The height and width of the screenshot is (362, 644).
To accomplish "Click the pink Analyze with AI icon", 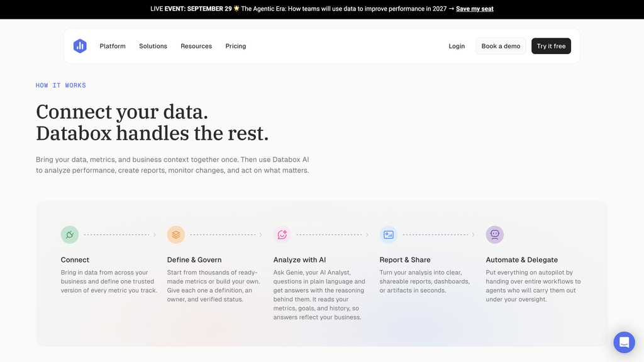I will point(282,235).
